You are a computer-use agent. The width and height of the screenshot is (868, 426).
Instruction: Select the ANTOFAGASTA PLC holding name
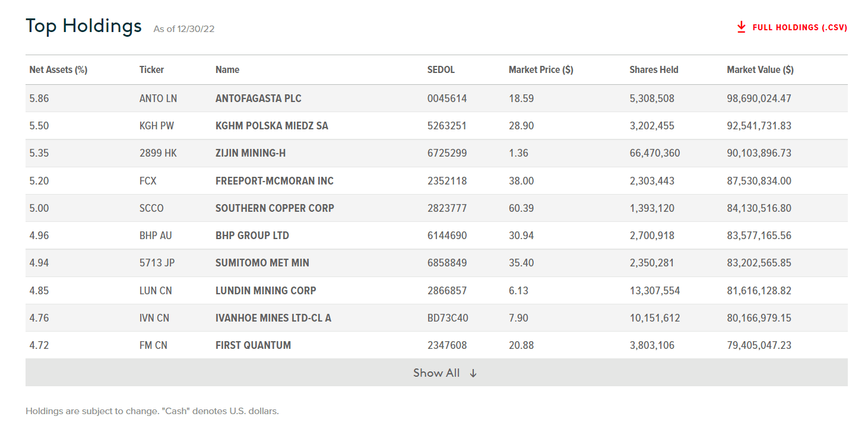(258, 98)
